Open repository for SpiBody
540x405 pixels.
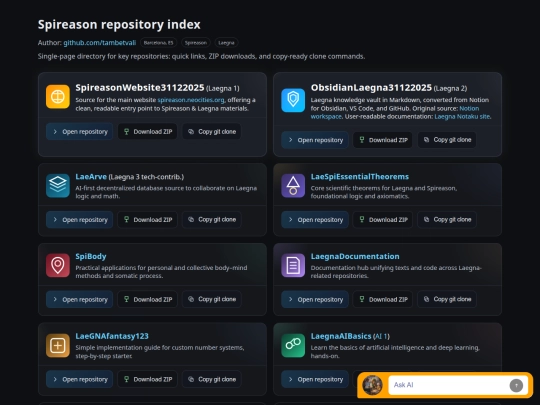(80, 300)
